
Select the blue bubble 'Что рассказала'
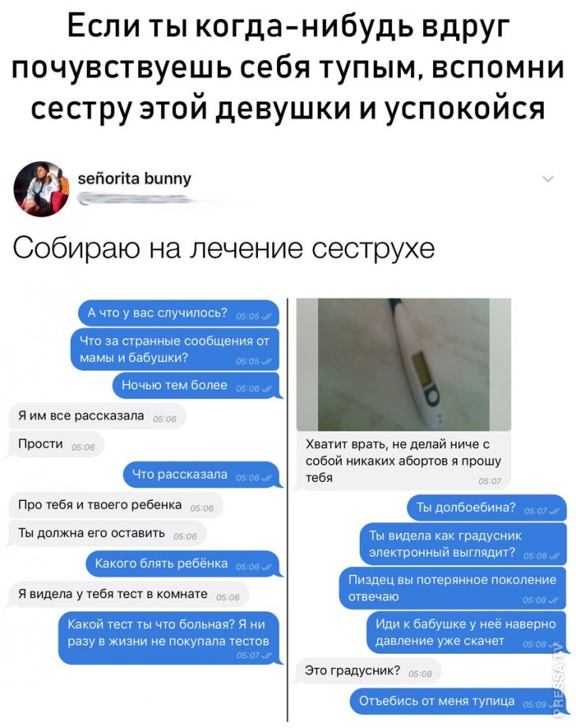click(202, 475)
